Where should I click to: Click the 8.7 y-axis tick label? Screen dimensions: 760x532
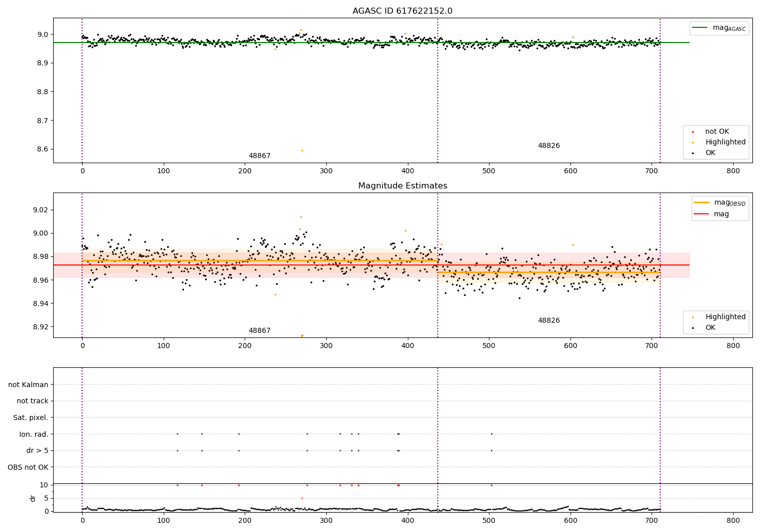42,121
